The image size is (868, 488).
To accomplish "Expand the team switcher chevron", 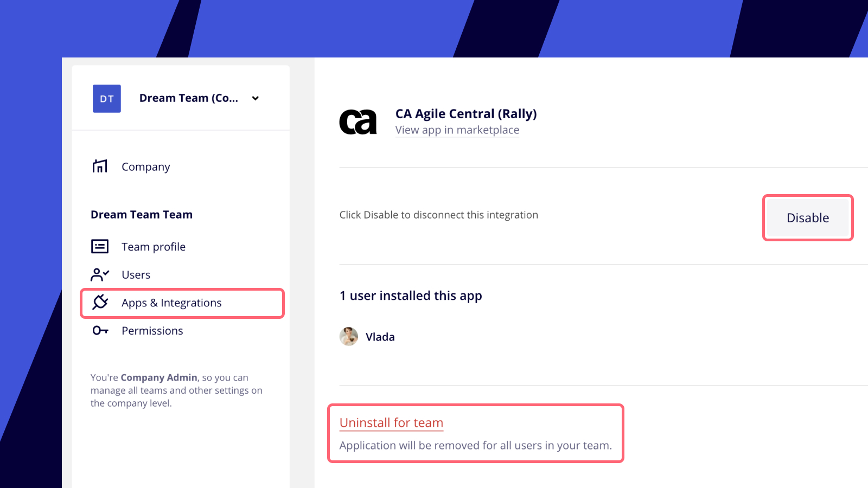I will click(x=256, y=99).
